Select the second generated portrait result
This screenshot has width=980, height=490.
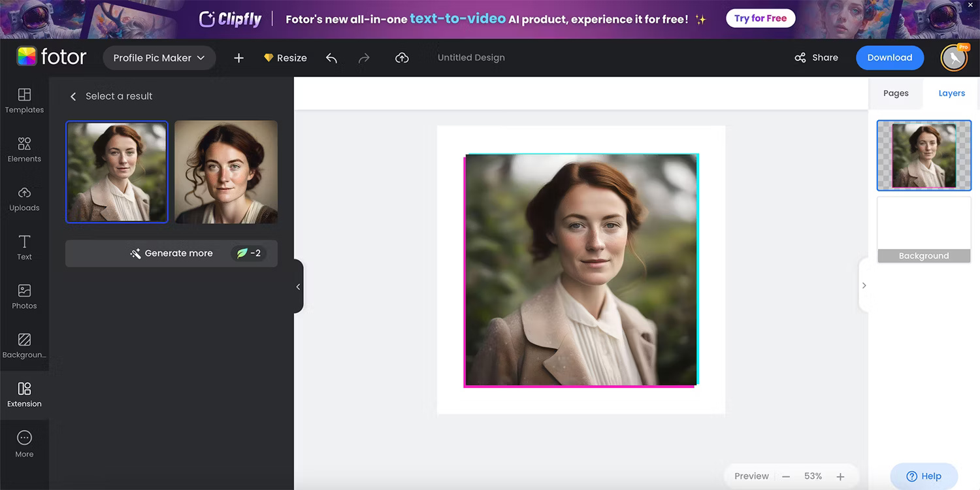click(225, 171)
